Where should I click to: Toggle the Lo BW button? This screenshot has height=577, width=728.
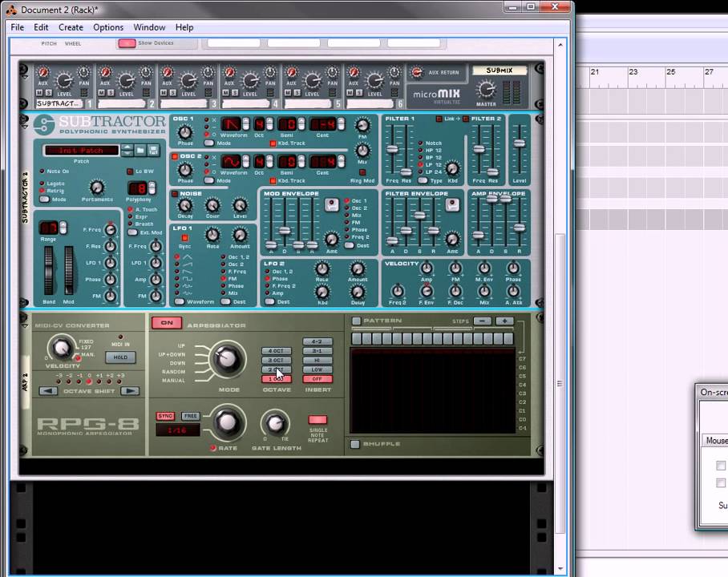tap(131, 171)
